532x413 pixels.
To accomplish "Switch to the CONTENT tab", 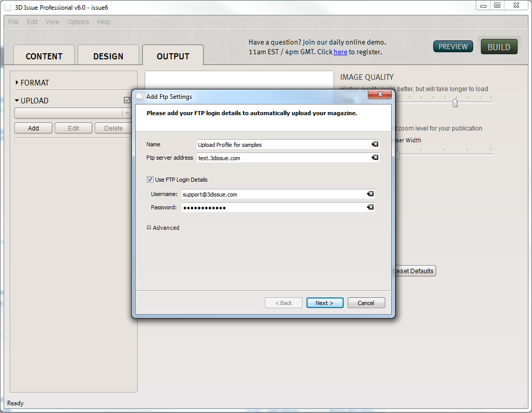I will click(x=44, y=56).
